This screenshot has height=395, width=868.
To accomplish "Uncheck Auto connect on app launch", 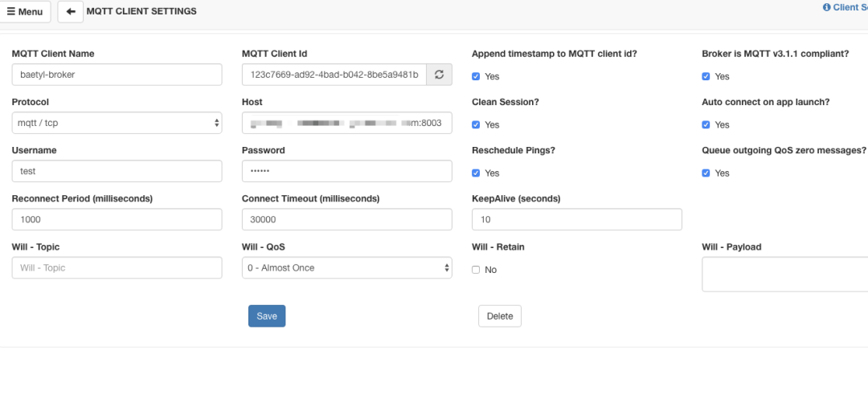I will pos(706,124).
